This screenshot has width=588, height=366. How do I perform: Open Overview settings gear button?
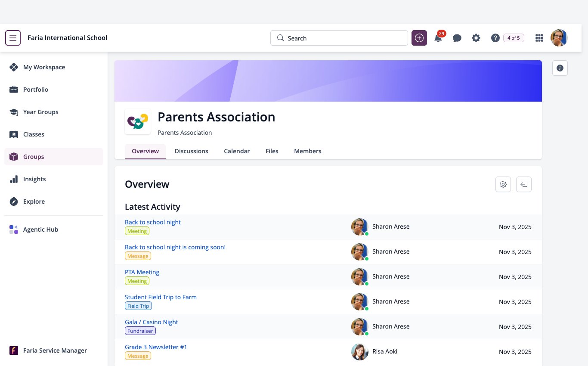503,184
